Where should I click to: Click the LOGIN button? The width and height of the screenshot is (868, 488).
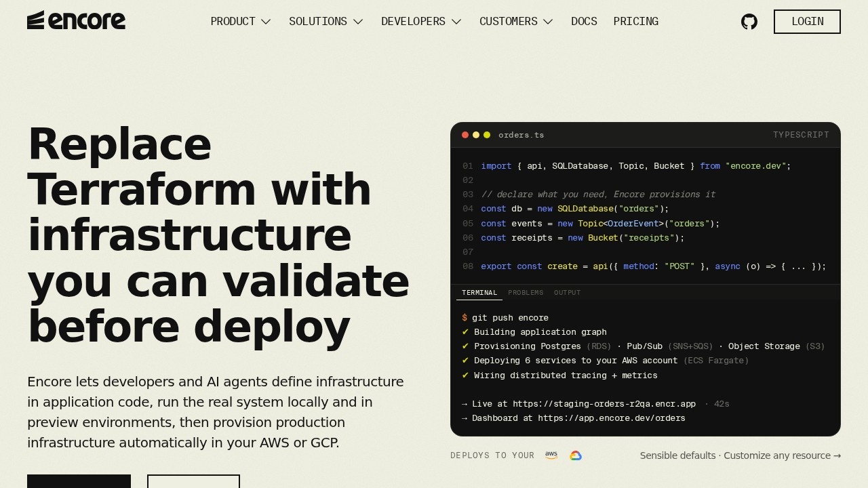click(807, 22)
